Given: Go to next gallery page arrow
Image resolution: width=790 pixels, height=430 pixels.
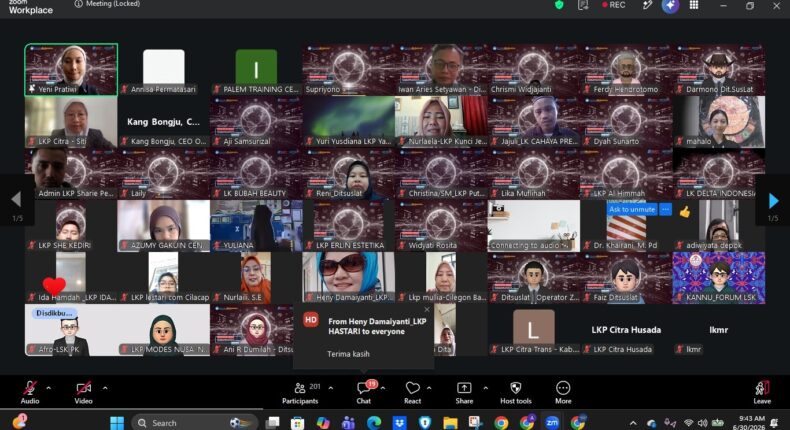Looking at the screenshot, I should tap(773, 201).
